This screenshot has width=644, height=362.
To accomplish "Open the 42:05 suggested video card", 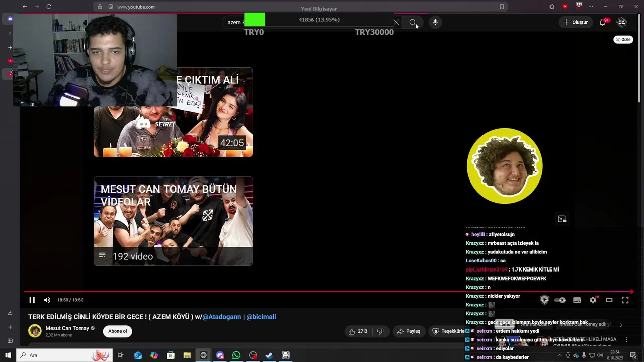I will [x=173, y=112].
